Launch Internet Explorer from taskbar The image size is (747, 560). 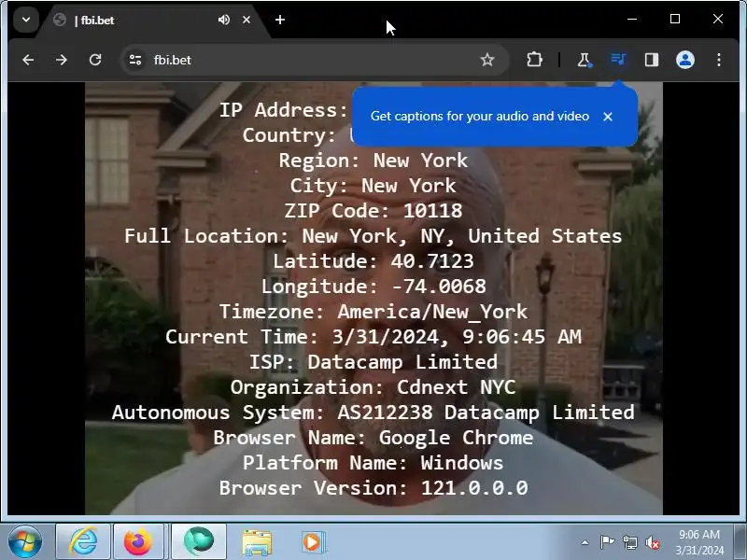[x=83, y=541]
